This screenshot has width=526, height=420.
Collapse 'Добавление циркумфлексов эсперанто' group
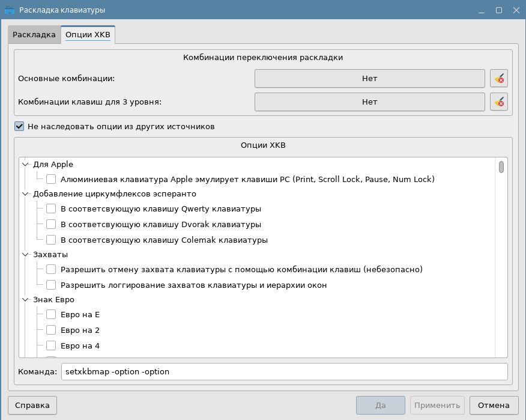(25, 194)
